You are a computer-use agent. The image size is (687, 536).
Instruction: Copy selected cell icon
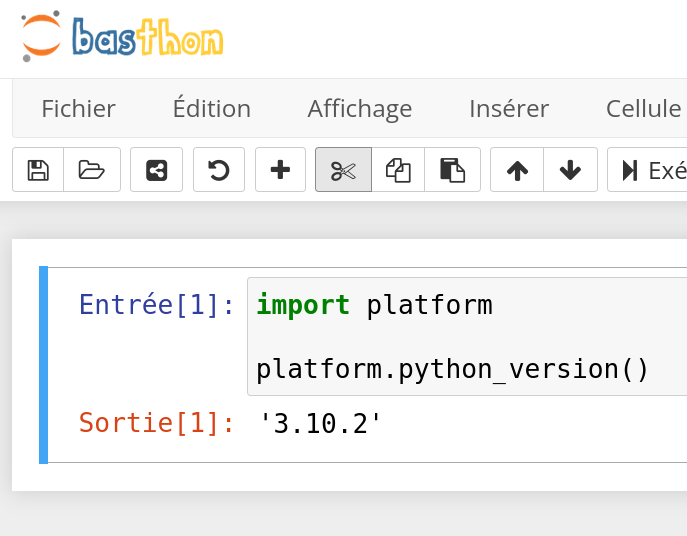coord(398,170)
